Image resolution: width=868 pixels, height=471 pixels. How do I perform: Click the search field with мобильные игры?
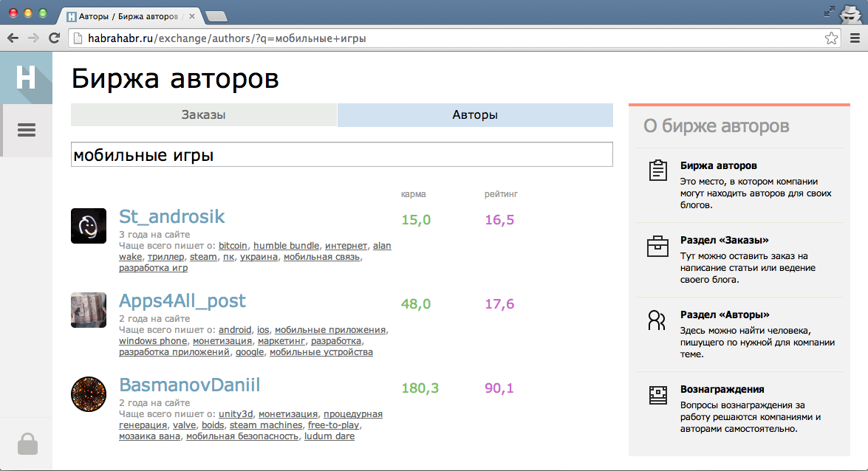[341, 154]
